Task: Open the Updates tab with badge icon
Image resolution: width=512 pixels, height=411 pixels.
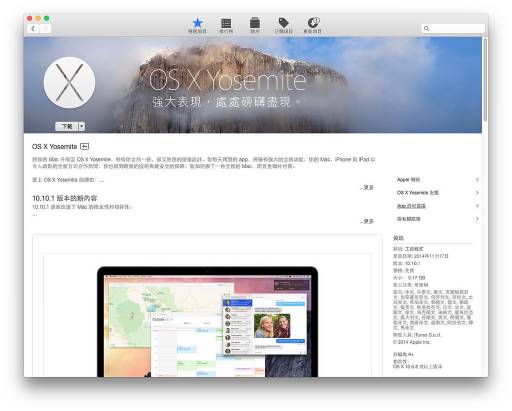Action: (313, 25)
